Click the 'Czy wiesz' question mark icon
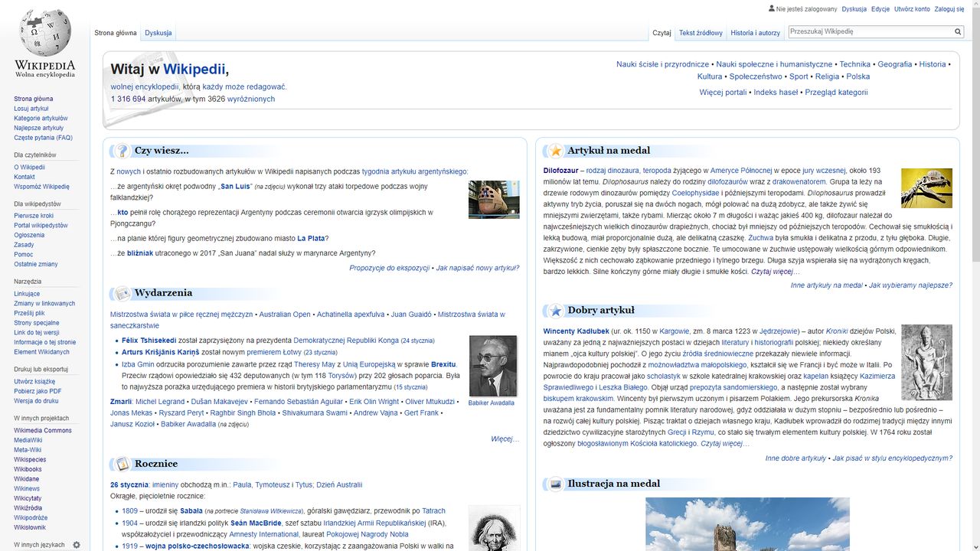Viewport: 980px width, 551px height. point(122,151)
